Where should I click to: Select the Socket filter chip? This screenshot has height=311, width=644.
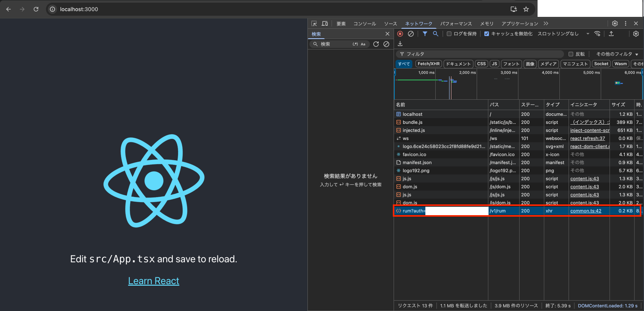tap(601, 64)
